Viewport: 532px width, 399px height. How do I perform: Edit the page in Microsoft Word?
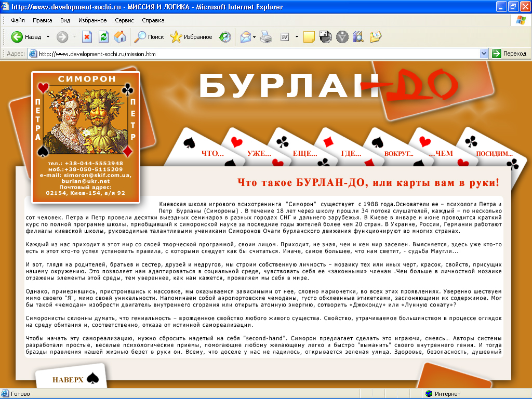click(x=285, y=37)
